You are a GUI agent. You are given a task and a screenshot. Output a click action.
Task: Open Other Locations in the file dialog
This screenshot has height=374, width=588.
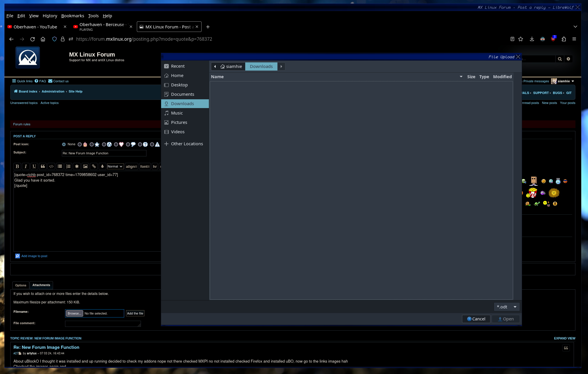click(185, 144)
